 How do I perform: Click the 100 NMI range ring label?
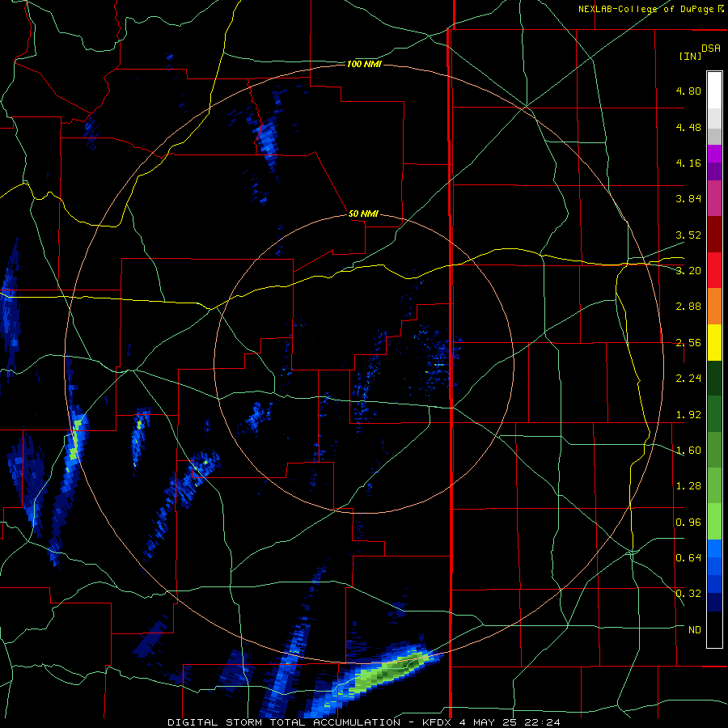[x=364, y=64]
